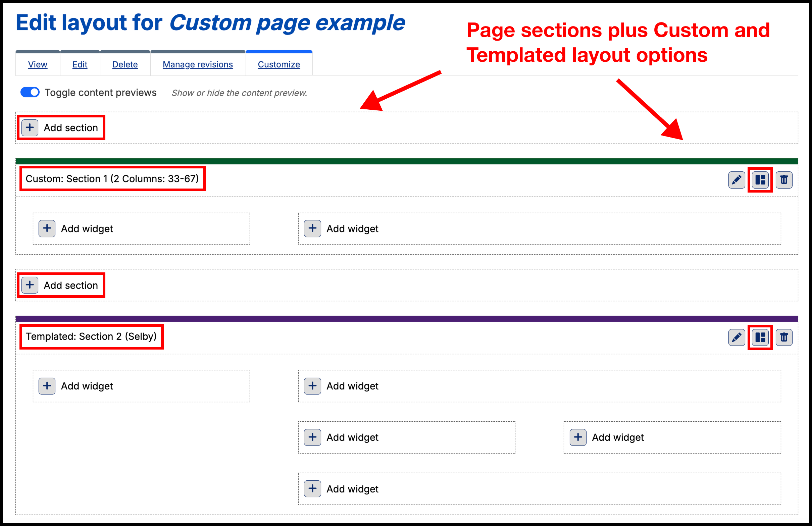Delete Custom Section 1 with trash icon
This screenshot has height=526, width=812.
(x=784, y=179)
